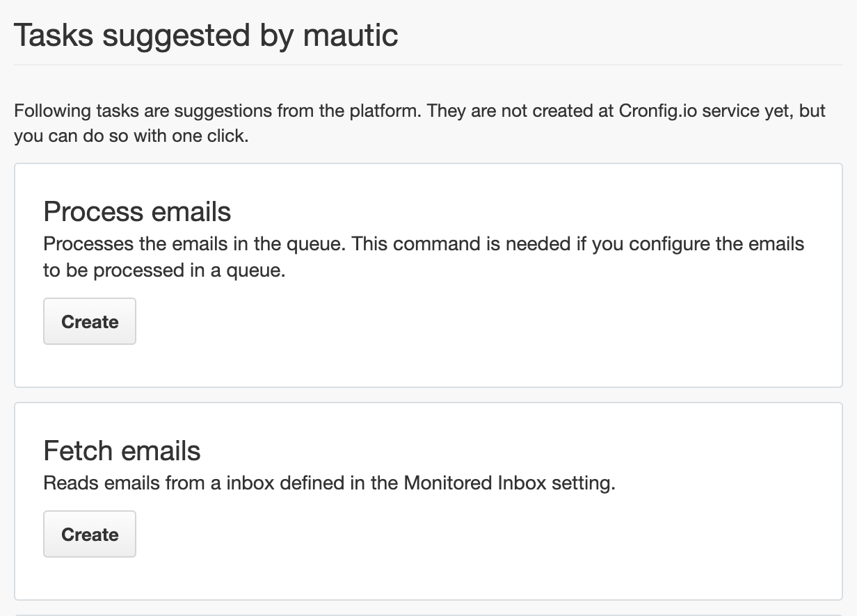Select the 'Fetch emails' card title
The image size is (857, 616).
pyautogui.click(x=122, y=451)
